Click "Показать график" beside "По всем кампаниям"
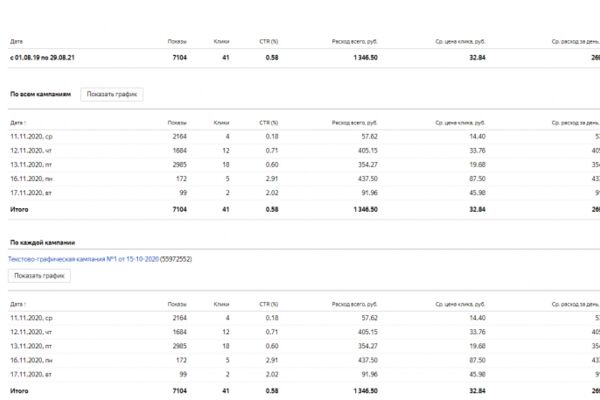 coord(112,94)
